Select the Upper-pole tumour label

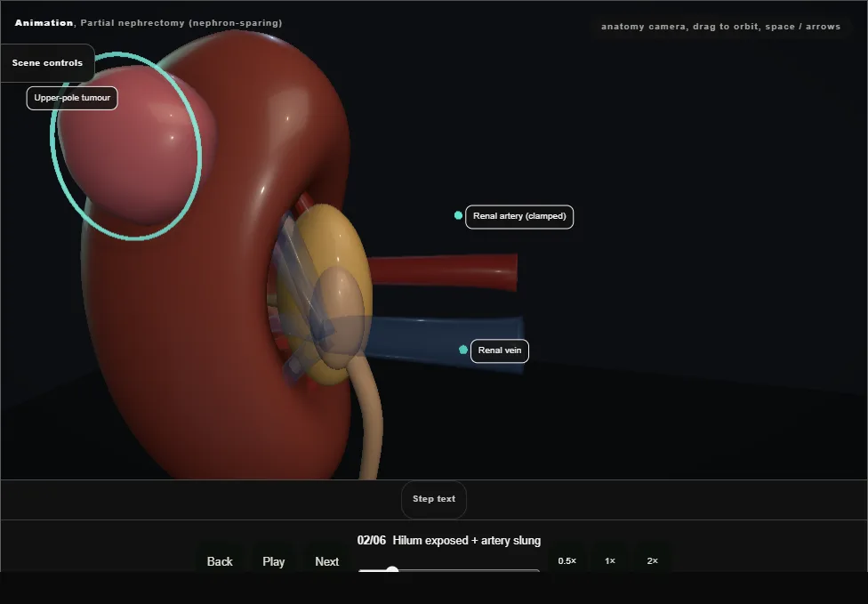[72, 98]
